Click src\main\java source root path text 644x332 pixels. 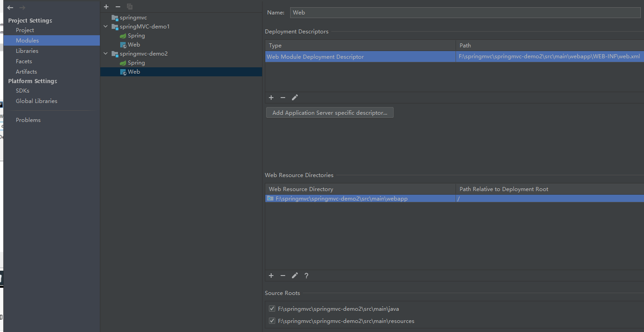pyautogui.click(x=338, y=309)
